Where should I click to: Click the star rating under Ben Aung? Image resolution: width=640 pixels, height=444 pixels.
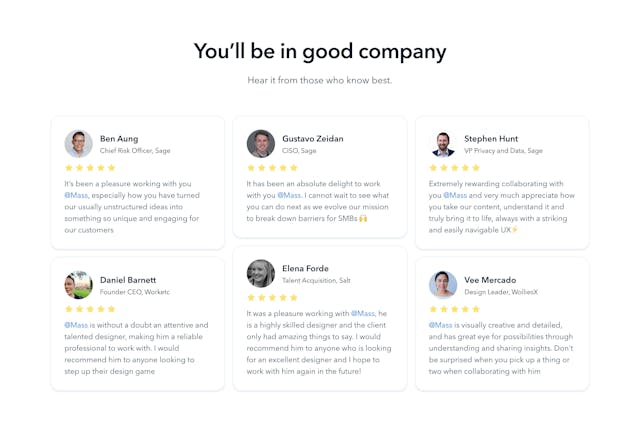point(90,168)
